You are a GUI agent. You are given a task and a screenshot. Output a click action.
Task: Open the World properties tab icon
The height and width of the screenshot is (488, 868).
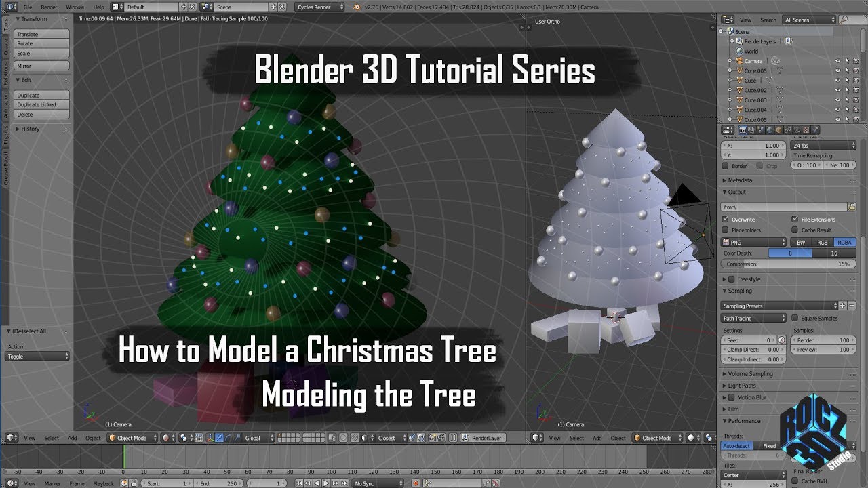coord(770,129)
